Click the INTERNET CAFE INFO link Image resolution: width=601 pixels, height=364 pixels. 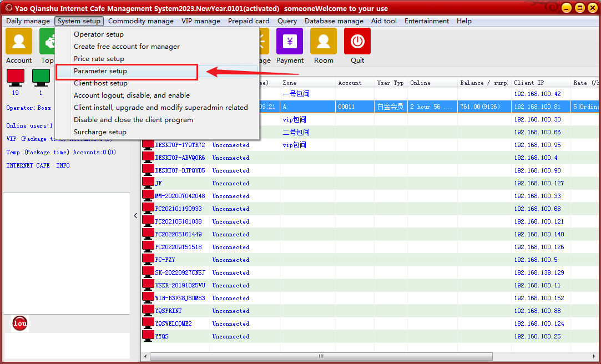click(38, 165)
